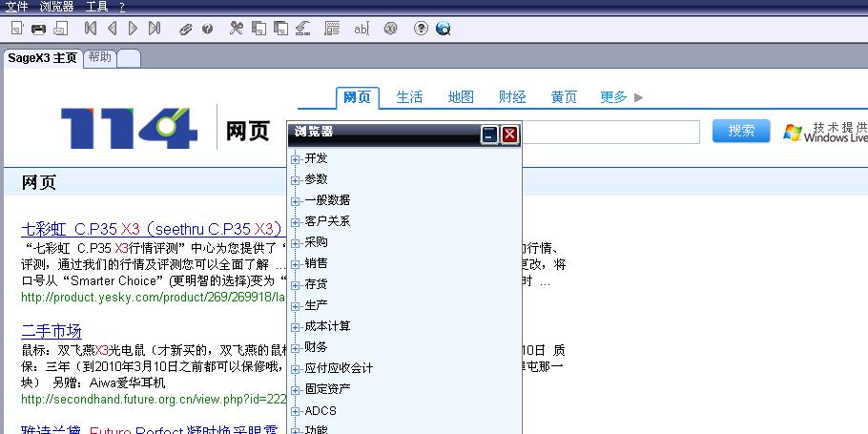Screen dimensions: 868x434
Task: Click the circled question mark help icon
Action: (x=421, y=29)
